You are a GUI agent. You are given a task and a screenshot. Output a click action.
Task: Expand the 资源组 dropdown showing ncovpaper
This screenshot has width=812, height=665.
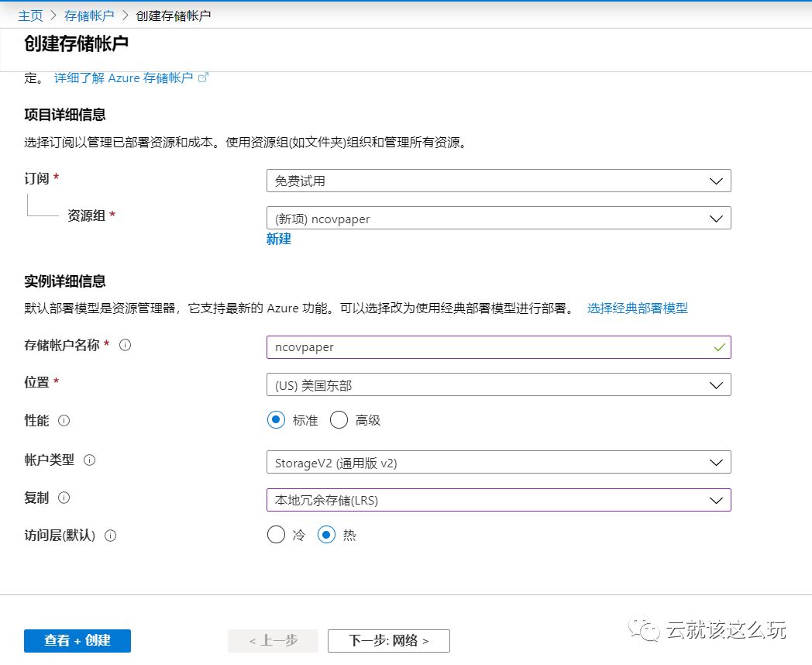499,218
